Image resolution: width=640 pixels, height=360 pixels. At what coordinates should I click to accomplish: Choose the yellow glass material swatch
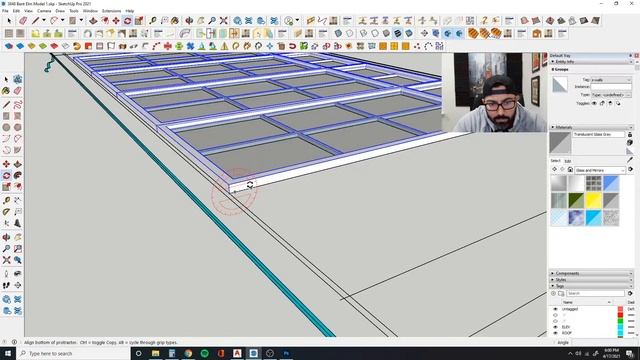(593, 200)
